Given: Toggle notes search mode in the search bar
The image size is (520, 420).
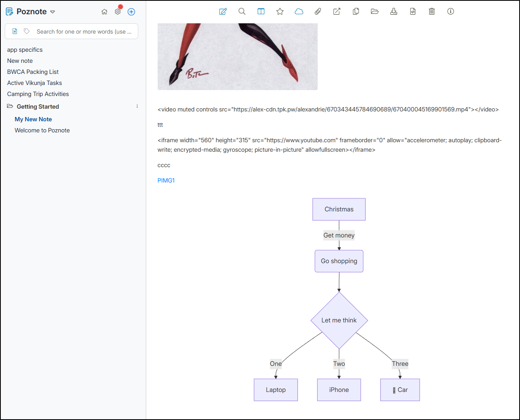Looking at the screenshot, I should [x=15, y=31].
